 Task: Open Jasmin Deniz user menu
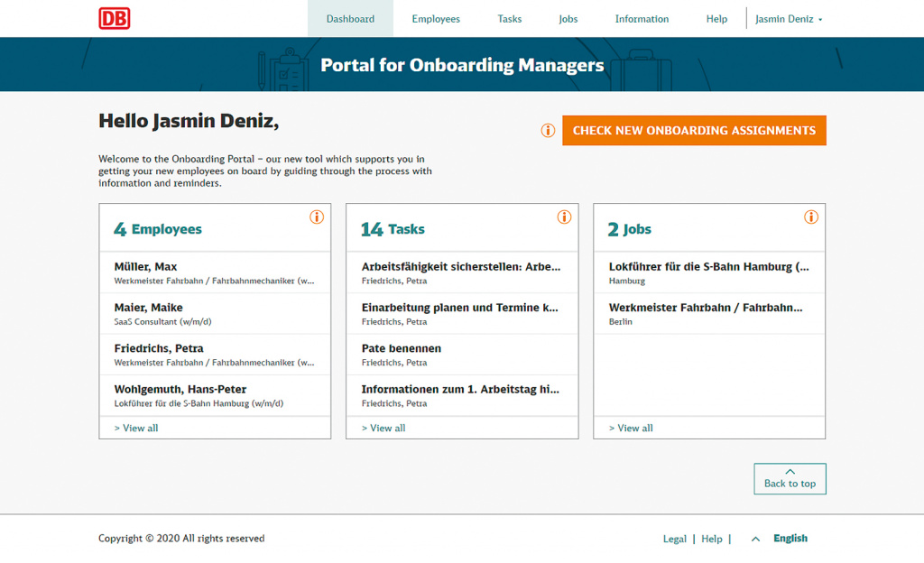[x=789, y=19]
